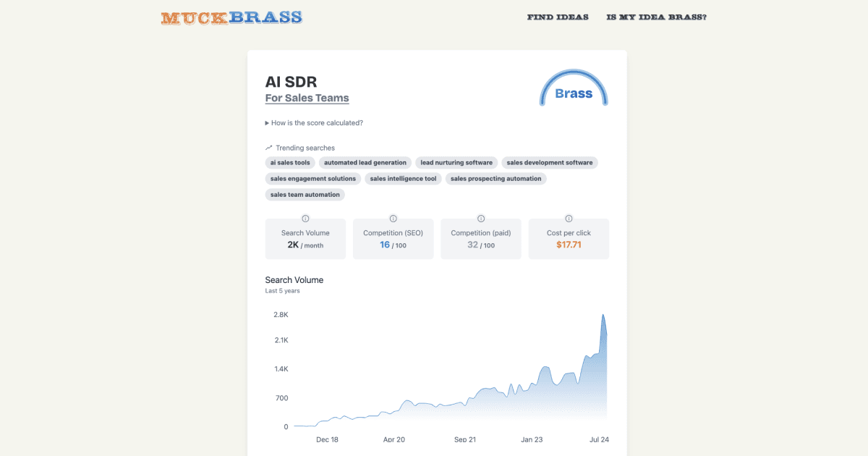Click the info icon above Search Volume
This screenshot has width=868, height=456.
click(x=305, y=219)
